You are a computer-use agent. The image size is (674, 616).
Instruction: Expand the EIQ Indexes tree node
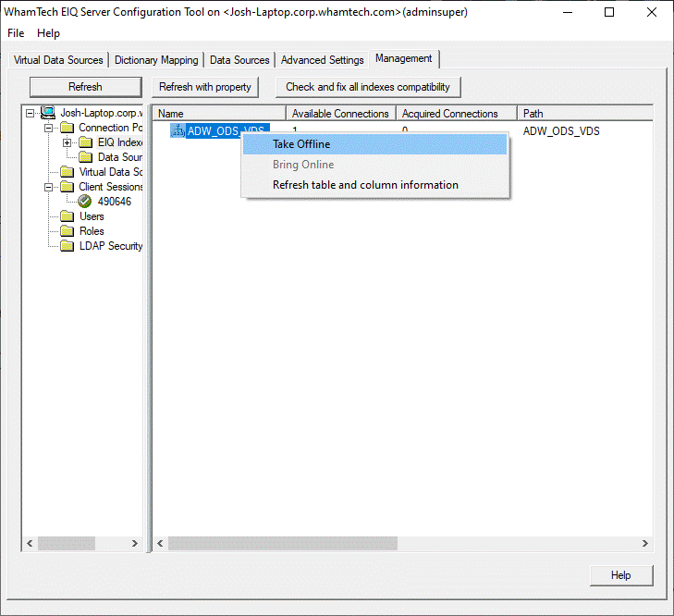click(x=67, y=142)
